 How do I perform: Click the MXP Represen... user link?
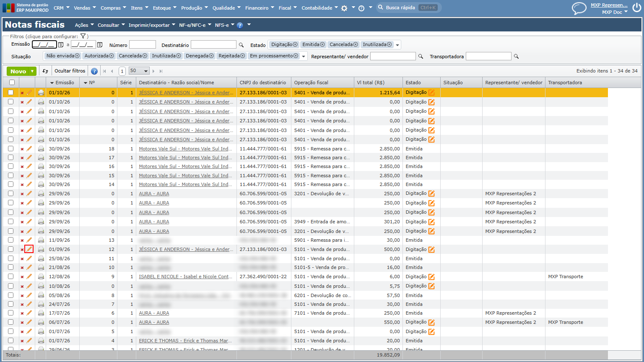(609, 5)
